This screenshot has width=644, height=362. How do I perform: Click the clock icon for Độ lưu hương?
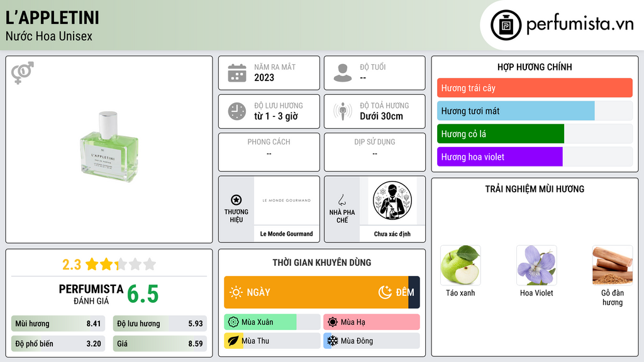[237, 111]
